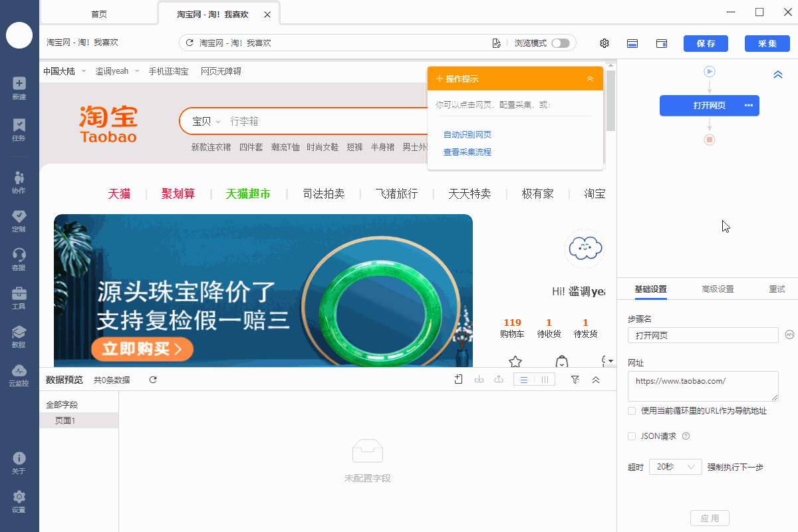The height and width of the screenshot is (532, 798).
Task: Click the 采集 collect button
Action: tap(767, 43)
